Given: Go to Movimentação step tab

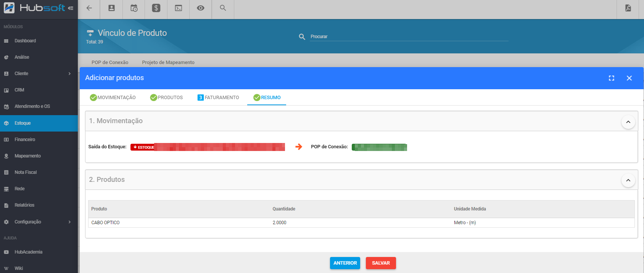Looking at the screenshot, I should tap(113, 98).
